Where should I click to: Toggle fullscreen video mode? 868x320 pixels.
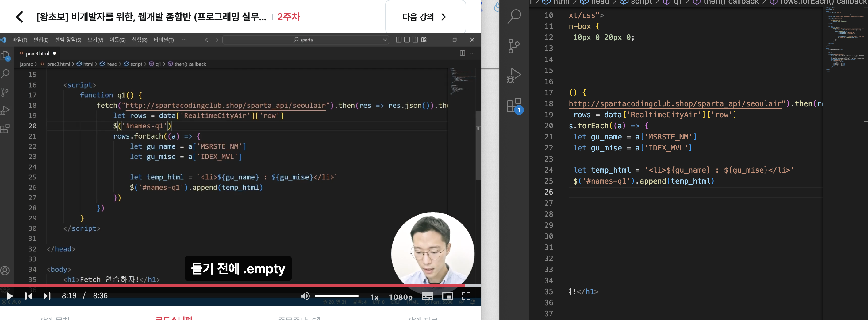pyautogui.click(x=466, y=296)
